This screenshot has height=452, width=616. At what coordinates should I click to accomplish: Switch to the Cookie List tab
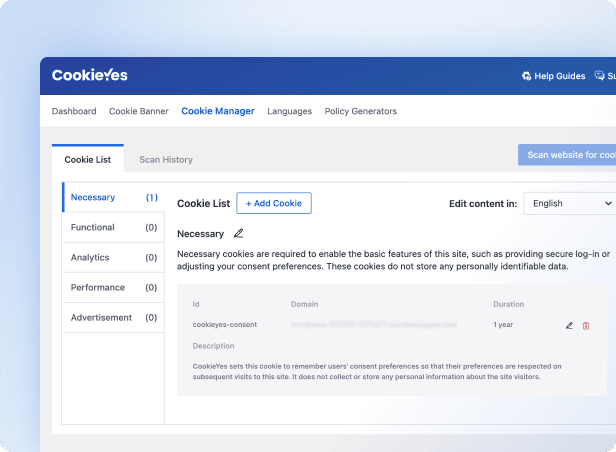(88, 159)
